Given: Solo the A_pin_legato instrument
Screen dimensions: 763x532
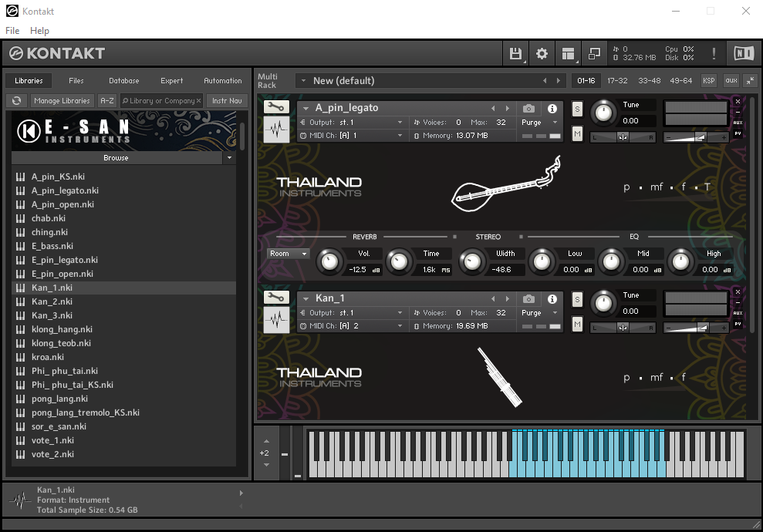Looking at the screenshot, I should pos(577,109).
